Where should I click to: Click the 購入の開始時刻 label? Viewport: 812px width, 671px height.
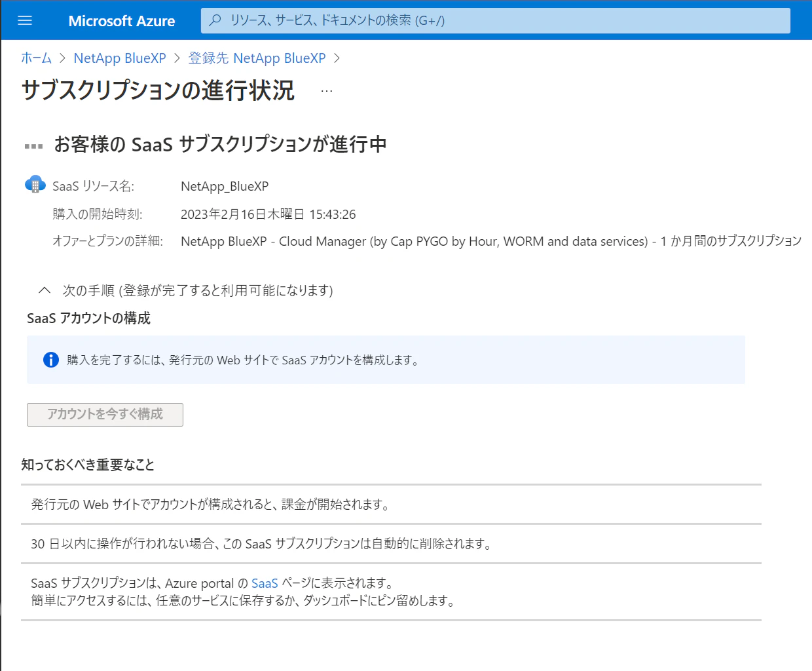click(98, 214)
